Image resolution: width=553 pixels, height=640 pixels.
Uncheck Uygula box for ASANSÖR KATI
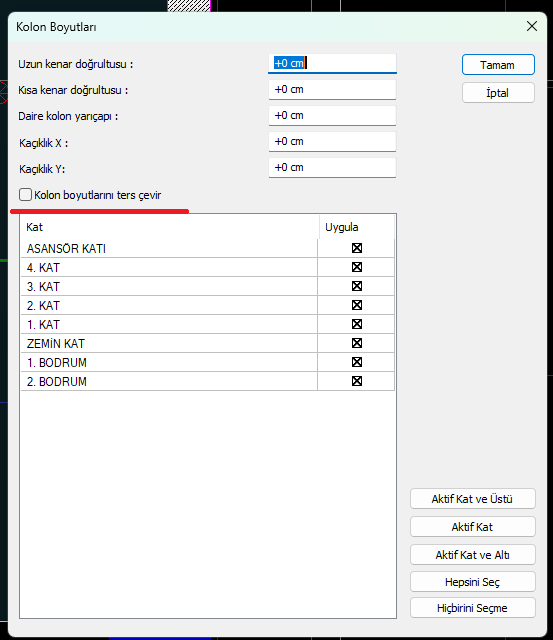pyautogui.click(x=357, y=248)
